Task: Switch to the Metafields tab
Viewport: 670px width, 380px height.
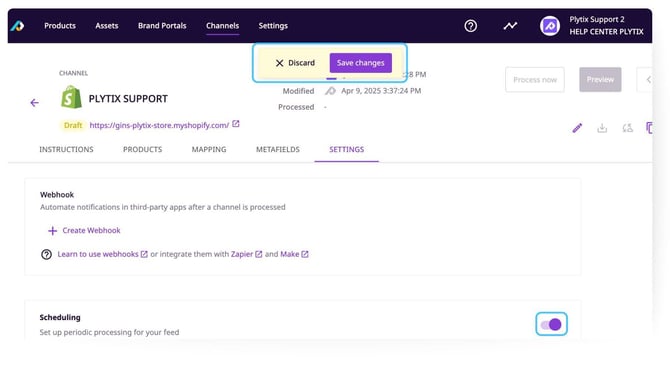Action: click(x=278, y=150)
